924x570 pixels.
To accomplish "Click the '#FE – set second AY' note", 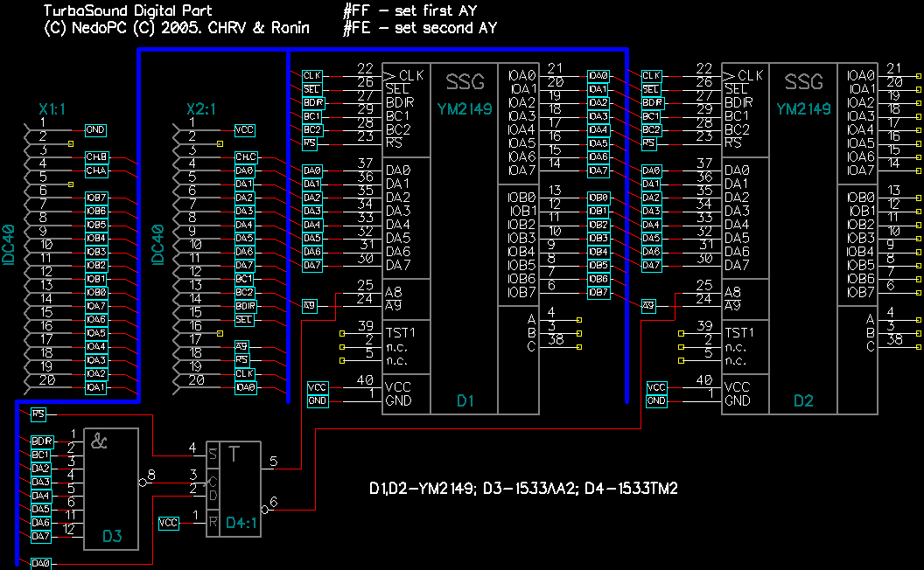I will (420, 28).
